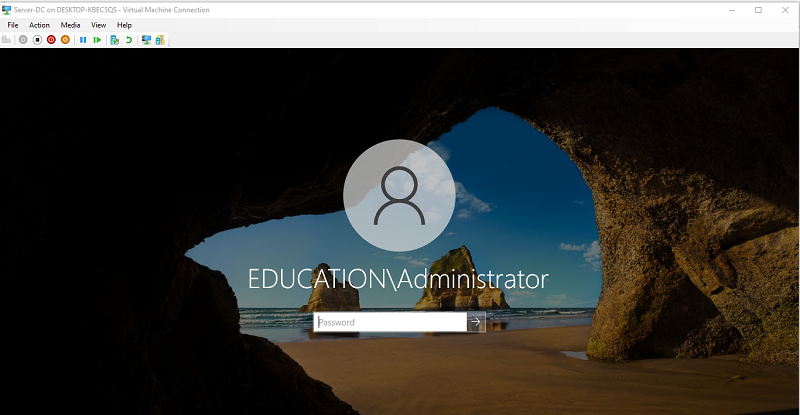
Task: Revert the VM with the green arrow icon
Action: pyautogui.click(x=129, y=40)
